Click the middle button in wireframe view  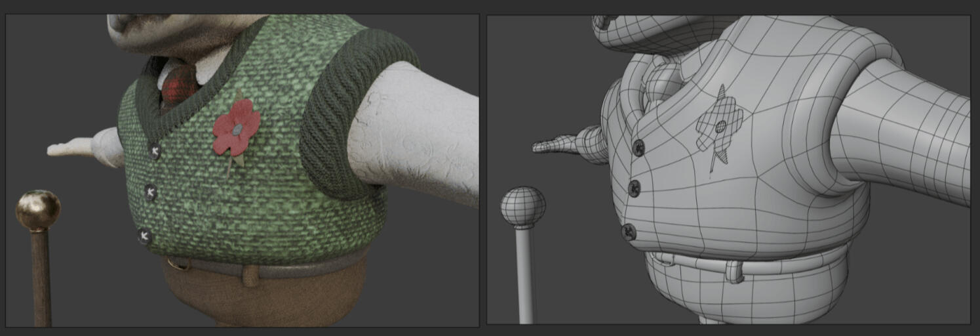coord(634,189)
